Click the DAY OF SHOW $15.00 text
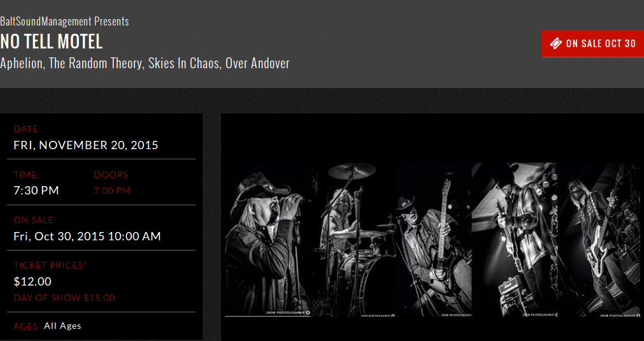This screenshot has width=644, height=341. 64,298
